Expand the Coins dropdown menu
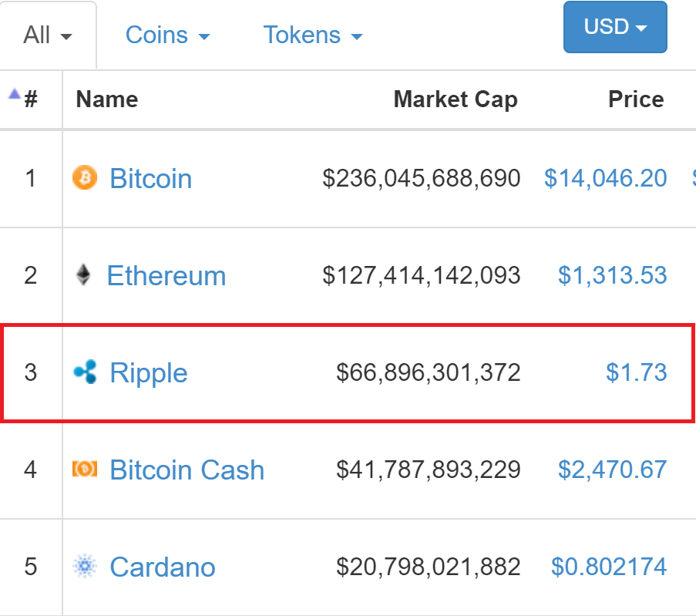The image size is (696, 616). pos(167,35)
